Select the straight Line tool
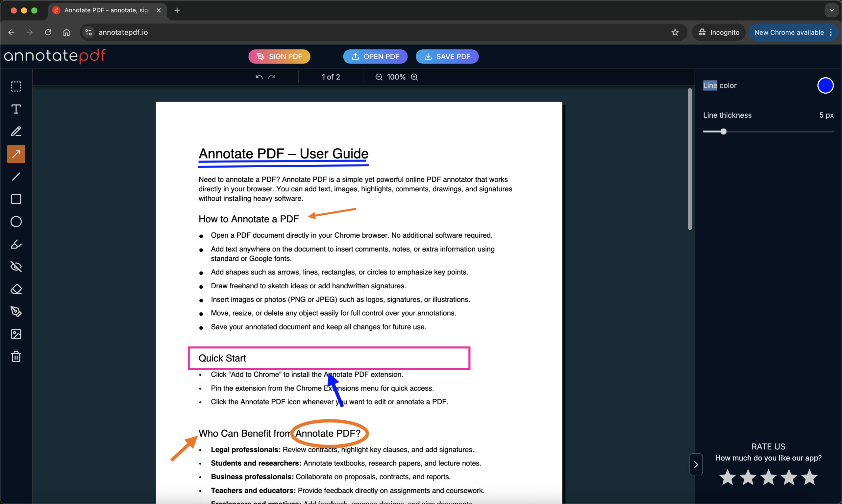 (x=16, y=177)
